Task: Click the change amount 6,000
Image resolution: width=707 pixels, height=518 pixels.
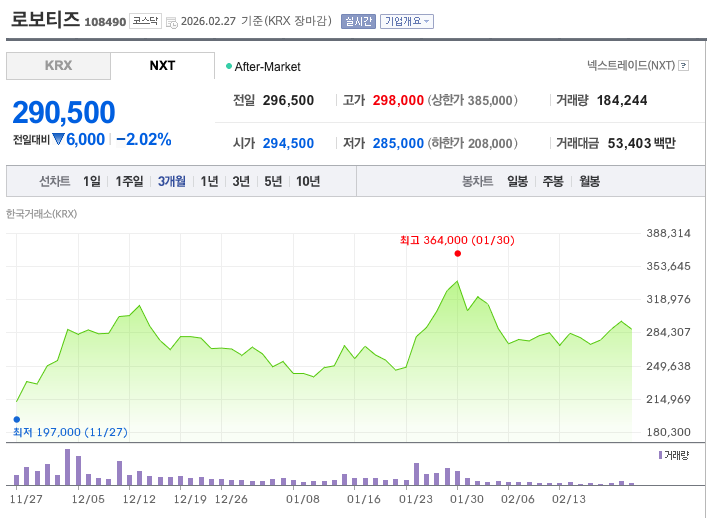Action: 86,140
